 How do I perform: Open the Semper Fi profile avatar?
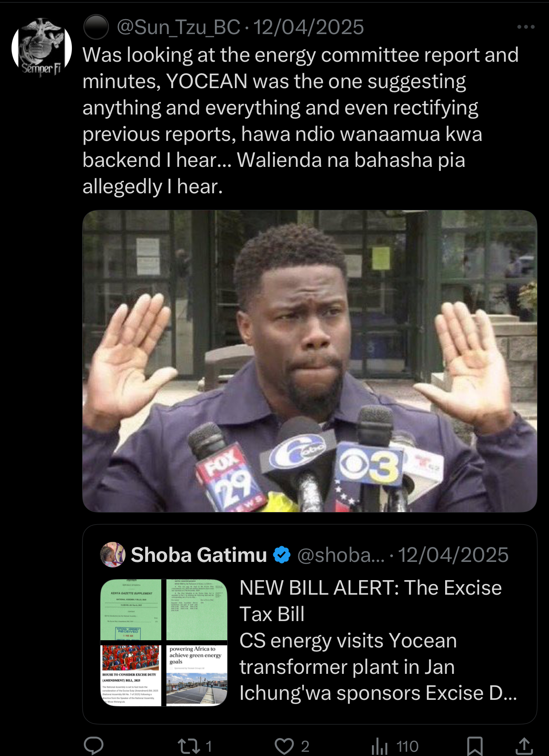coord(42,47)
